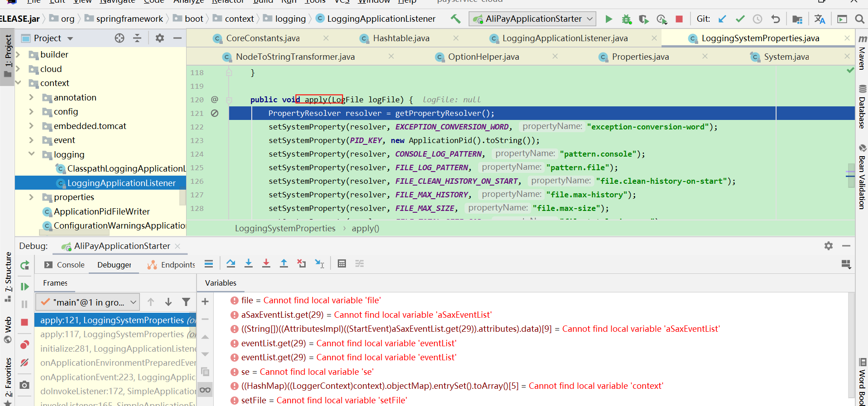Stop the running process in top toolbar

pyautogui.click(x=679, y=19)
